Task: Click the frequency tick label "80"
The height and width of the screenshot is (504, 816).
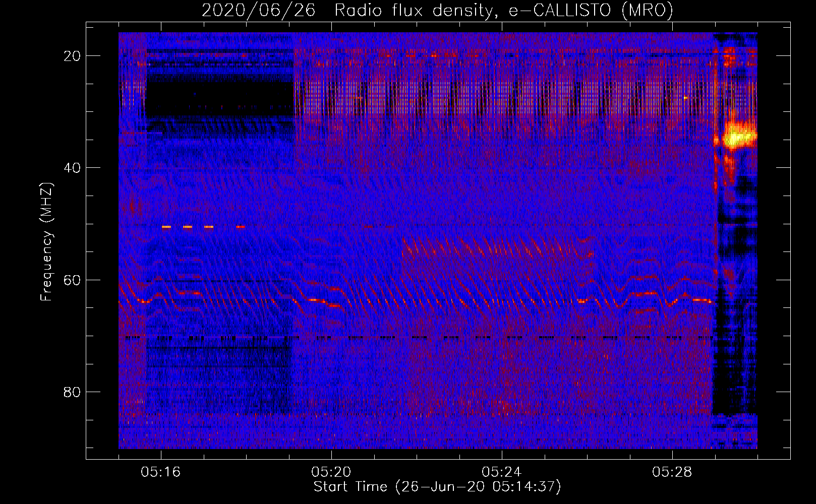Action: [x=73, y=392]
